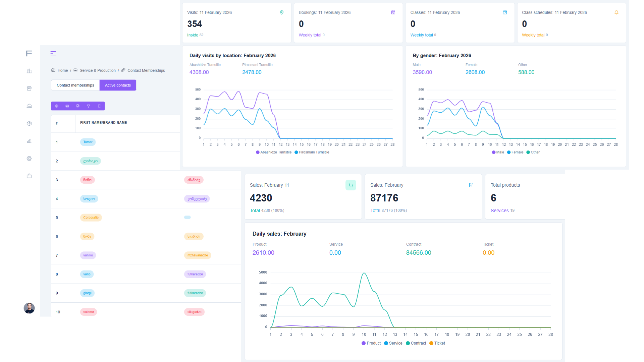Click the user avatar photo
Image resolution: width=644 pixels, height=362 pixels.
29,308
